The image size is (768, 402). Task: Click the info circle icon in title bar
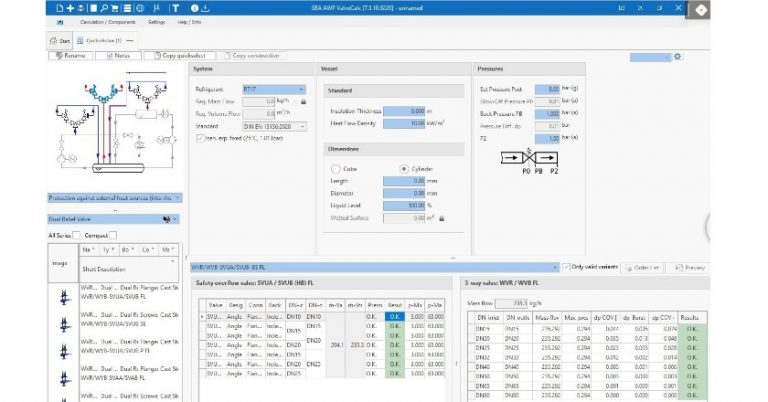coord(194,8)
